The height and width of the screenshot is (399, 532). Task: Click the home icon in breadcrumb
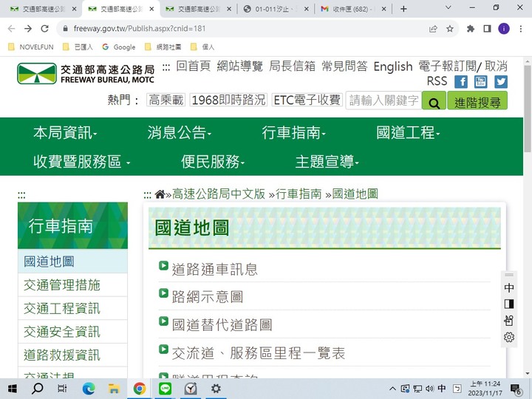(x=160, y=194)
